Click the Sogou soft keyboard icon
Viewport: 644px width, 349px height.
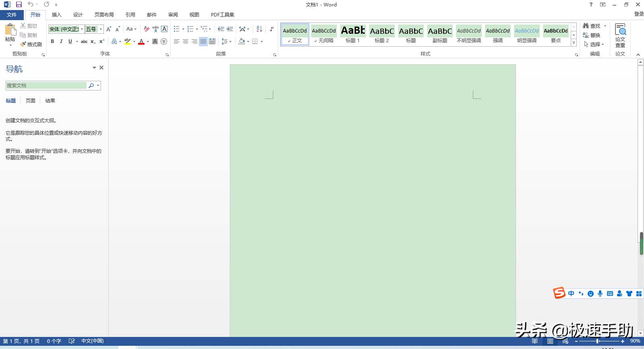[610, 294]
